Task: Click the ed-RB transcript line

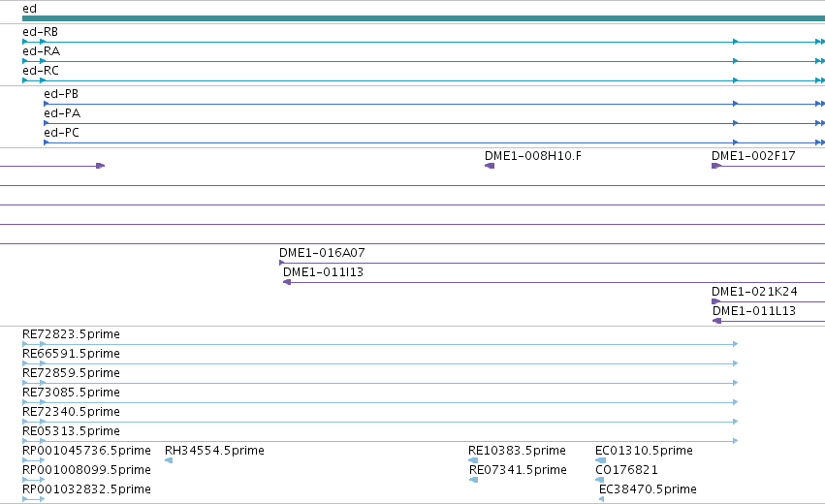Action: pyautogui.click(x=424, y=42)
